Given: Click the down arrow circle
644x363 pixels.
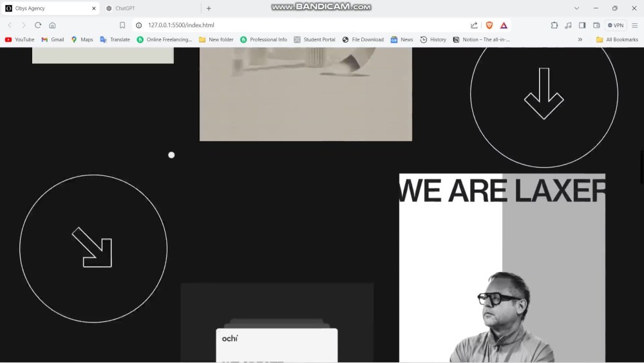Looking at the screenshot, I should tap(544, 94).
